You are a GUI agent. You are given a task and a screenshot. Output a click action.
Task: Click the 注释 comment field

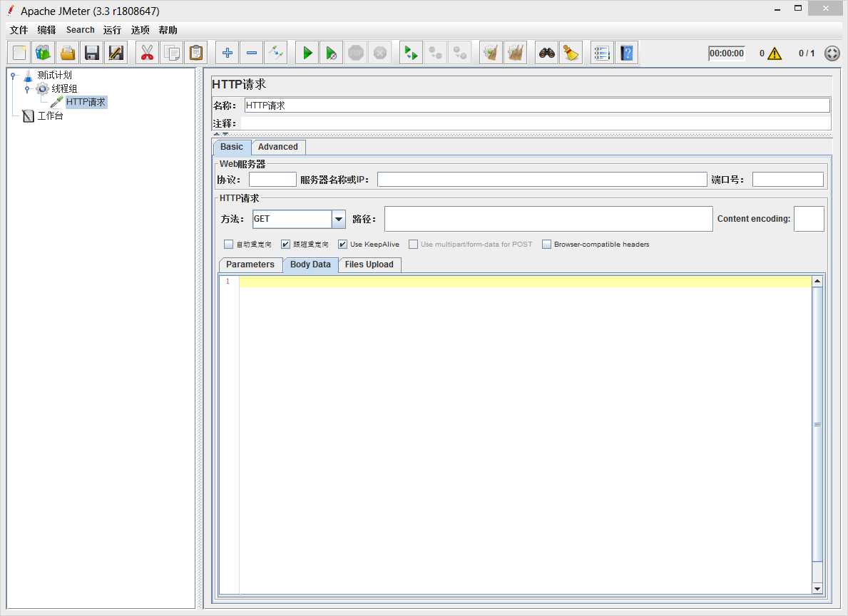[536, 123]
